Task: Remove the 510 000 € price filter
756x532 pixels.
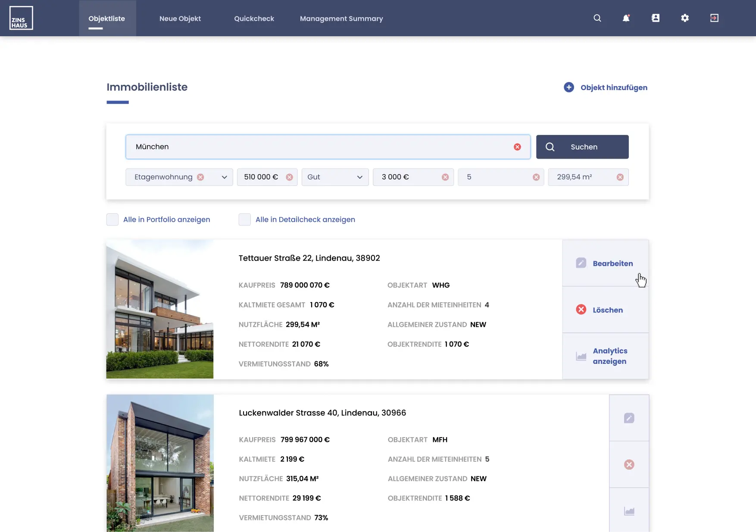Action: [290, 177]
